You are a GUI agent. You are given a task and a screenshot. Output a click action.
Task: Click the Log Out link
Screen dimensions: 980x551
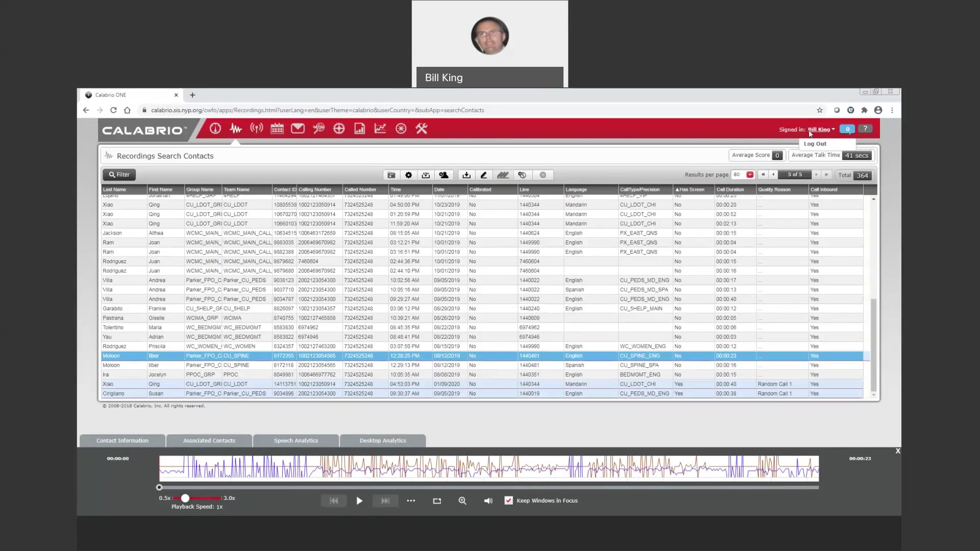point(815,144)
